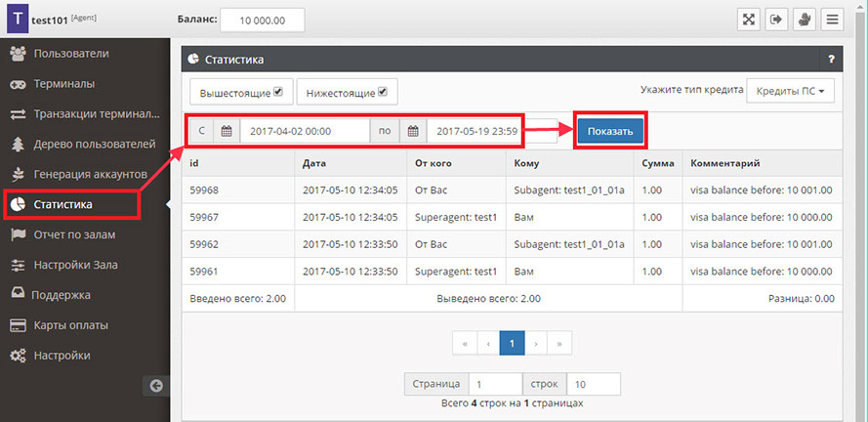
Task: Open end date calendar icon
Action: 413,131
